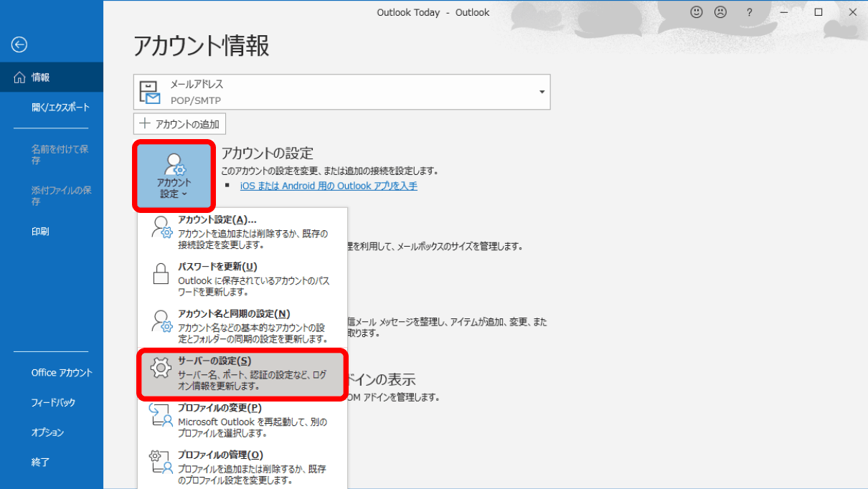
Task: Click the smiley face feedback icon
Action: (696, 12)
